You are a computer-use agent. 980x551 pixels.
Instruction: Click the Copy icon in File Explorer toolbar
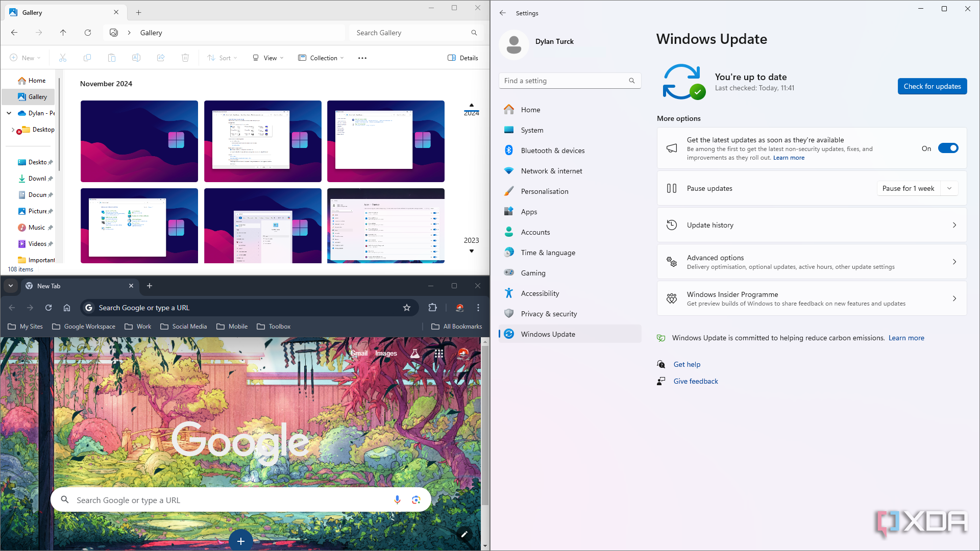pyautogui.click(x=87, y=57)
